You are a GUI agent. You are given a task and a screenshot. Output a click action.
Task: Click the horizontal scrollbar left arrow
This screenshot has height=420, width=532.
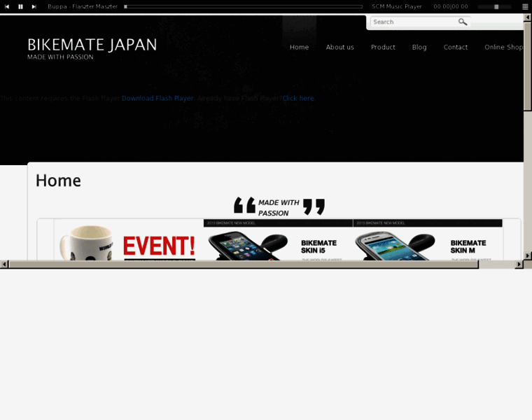tap(4, 264)
